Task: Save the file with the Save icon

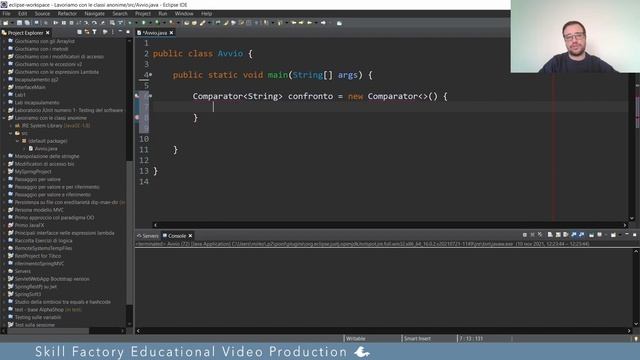Action: click(x=19, y=23)
